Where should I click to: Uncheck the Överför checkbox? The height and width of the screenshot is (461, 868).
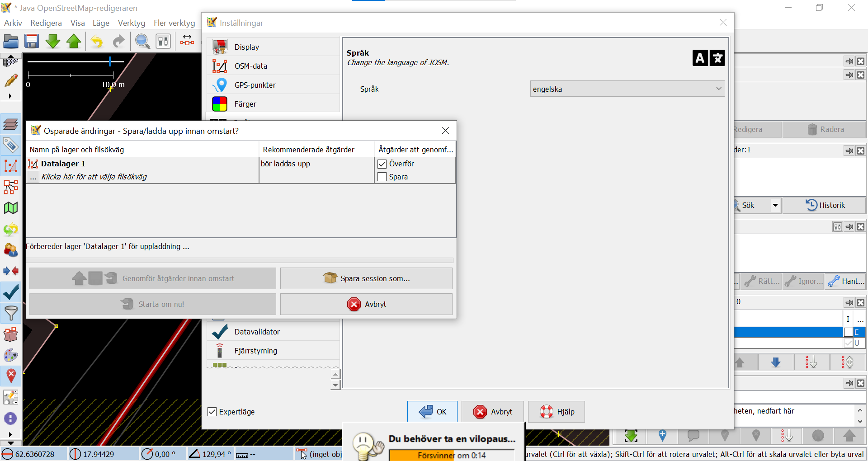tap(382, 164)
